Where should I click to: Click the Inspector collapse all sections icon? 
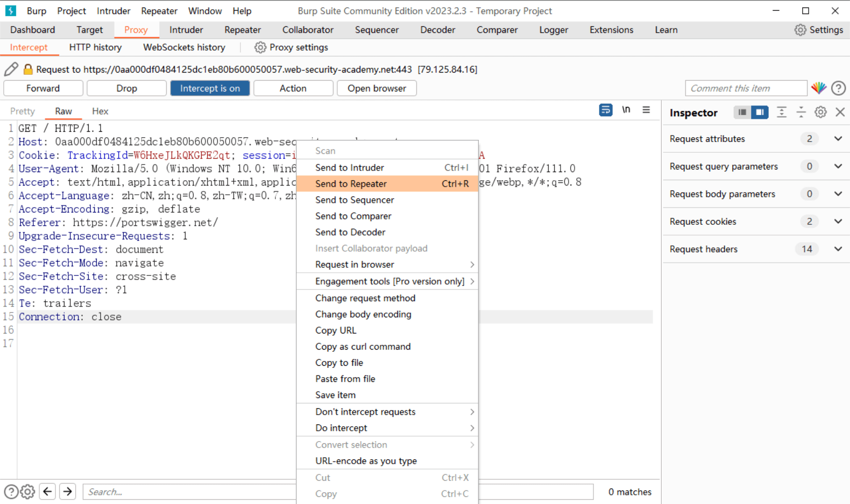(x=801, y=112)
